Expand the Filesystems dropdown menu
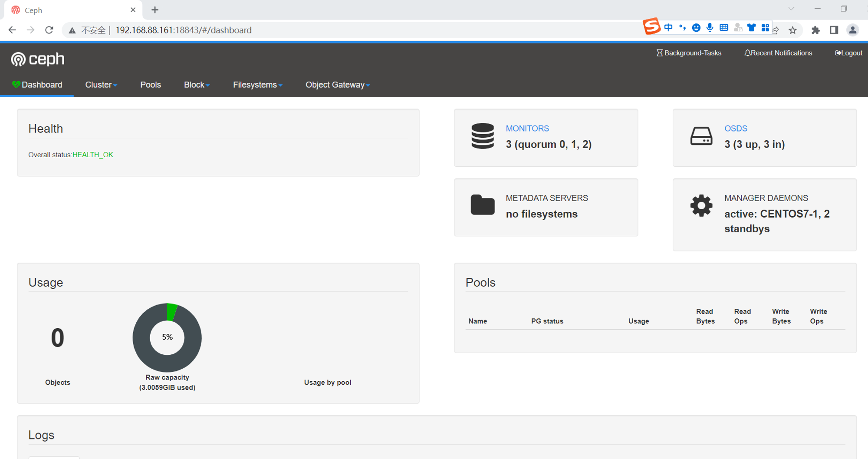 258,85
